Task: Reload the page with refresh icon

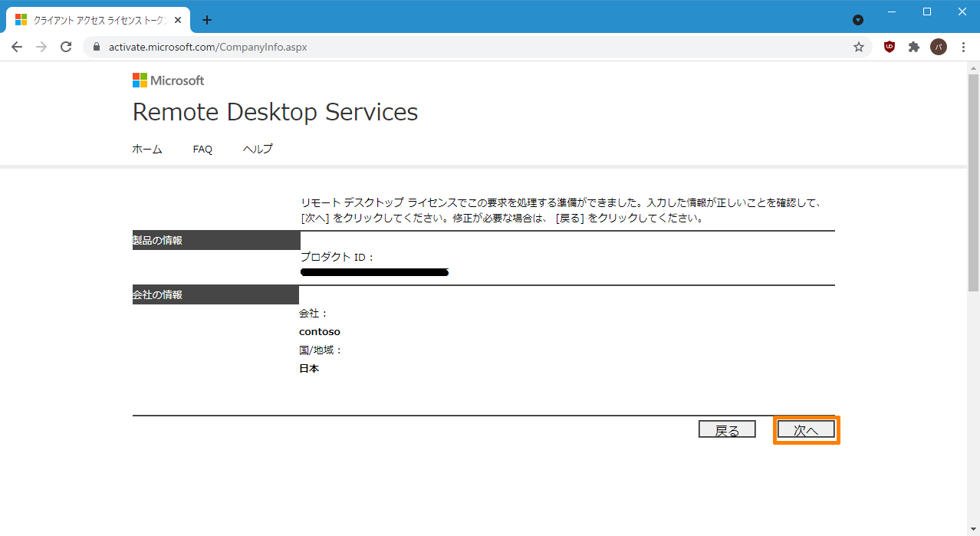Action: pos(66,47)
